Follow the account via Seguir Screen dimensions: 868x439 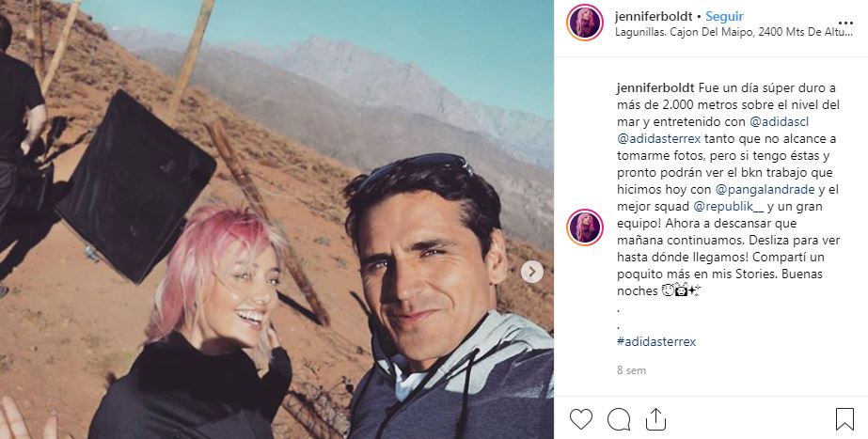pos(724,17)
